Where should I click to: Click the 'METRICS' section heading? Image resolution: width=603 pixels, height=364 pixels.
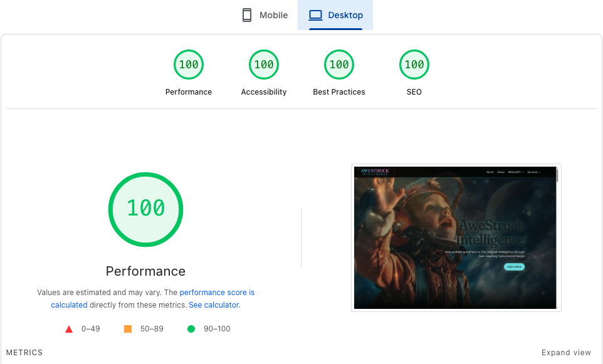(24, 353)
